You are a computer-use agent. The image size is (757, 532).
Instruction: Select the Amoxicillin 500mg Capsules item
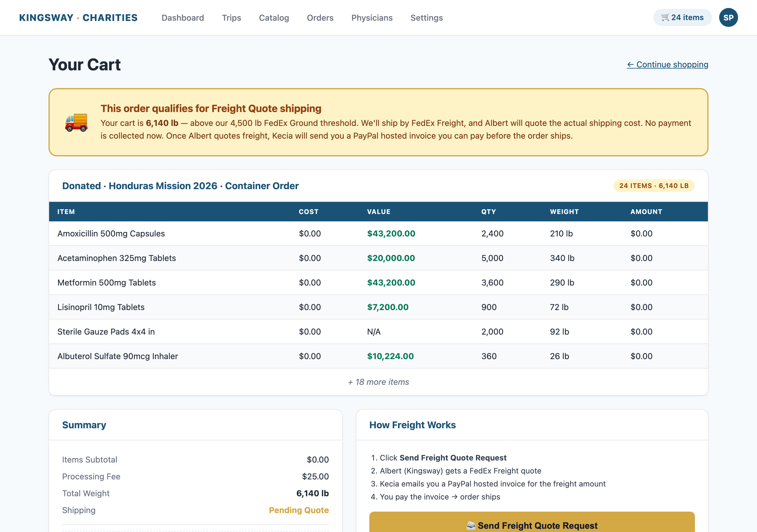coord(111,233)
